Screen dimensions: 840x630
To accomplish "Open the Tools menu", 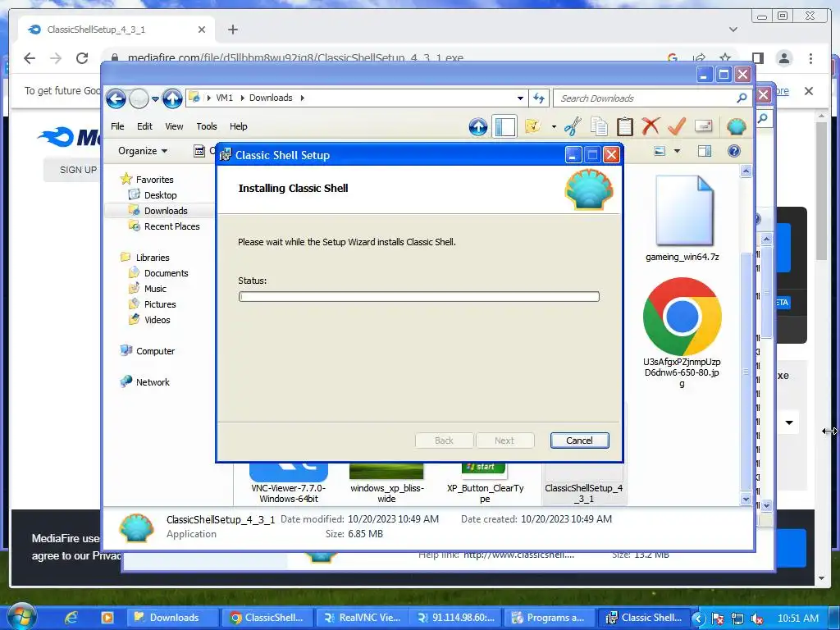I will (206, 126).
